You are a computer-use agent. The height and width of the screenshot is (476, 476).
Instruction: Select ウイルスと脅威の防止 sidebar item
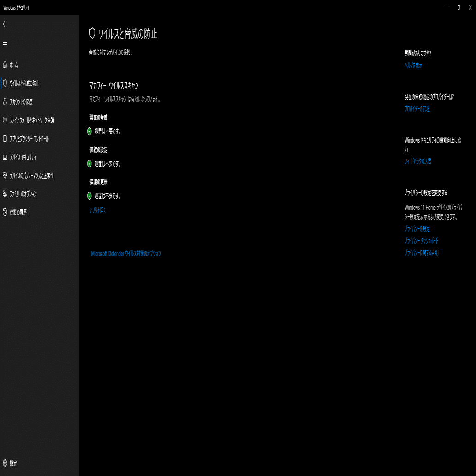click(40, 83)
